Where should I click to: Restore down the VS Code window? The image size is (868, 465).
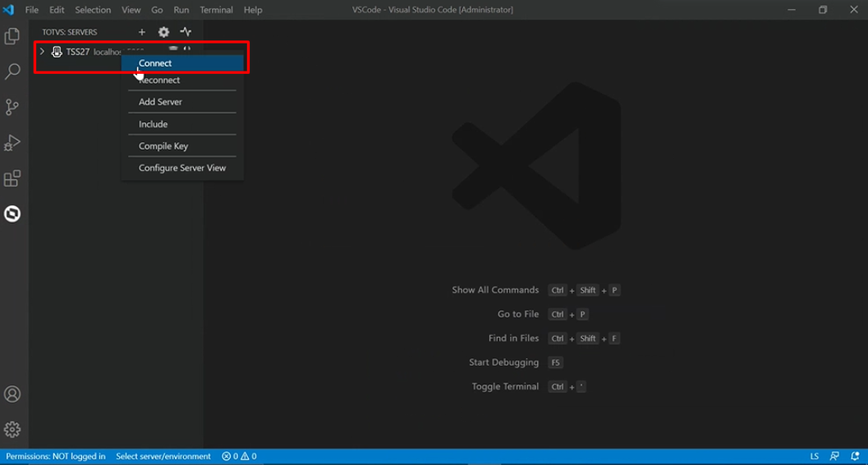[823, 10]
